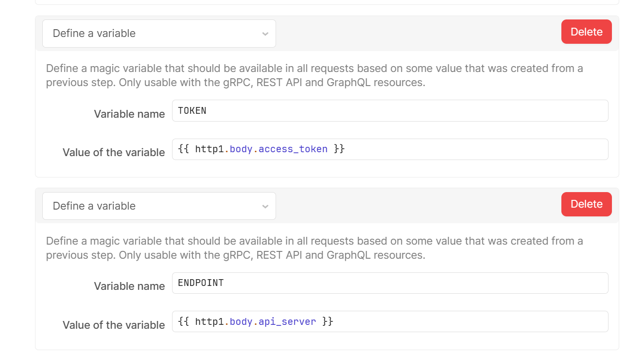Click the api_server text in the value field

[x=287, y=321]
